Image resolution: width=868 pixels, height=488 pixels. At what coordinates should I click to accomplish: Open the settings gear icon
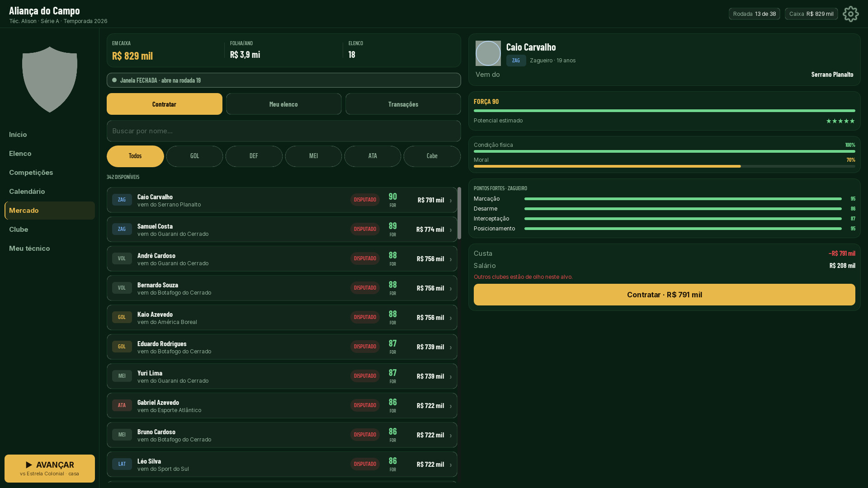(x=850, y=14)
